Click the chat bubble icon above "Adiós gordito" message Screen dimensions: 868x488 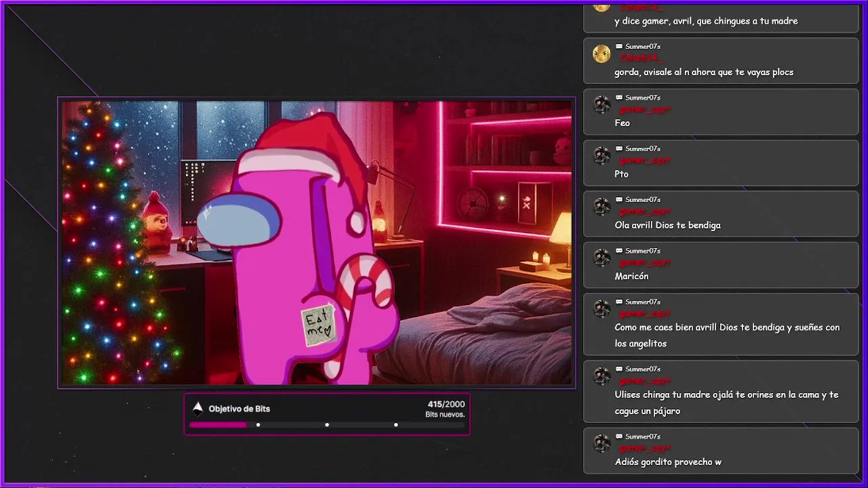619,436
